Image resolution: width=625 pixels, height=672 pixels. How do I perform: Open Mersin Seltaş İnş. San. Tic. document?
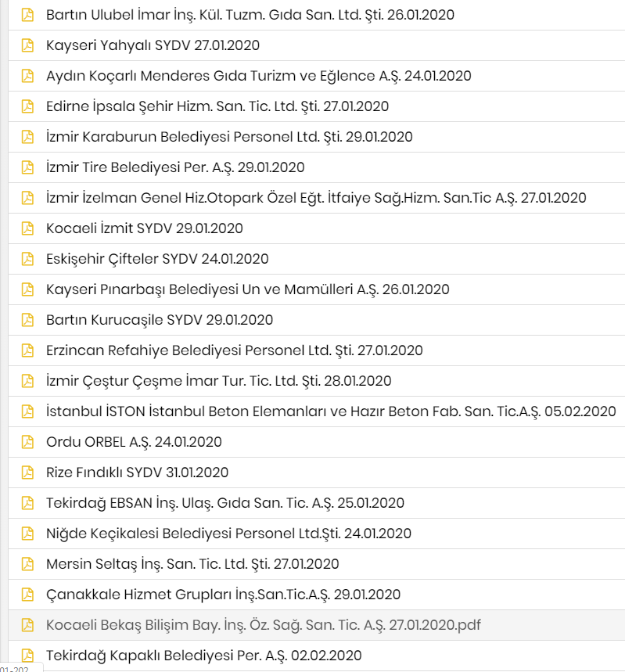(x=192, y=564)
